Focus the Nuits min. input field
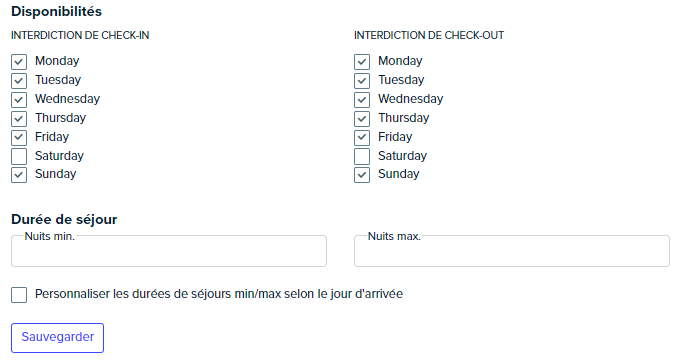Viewport: 686px width, 363px height. [x=169, y=251]
